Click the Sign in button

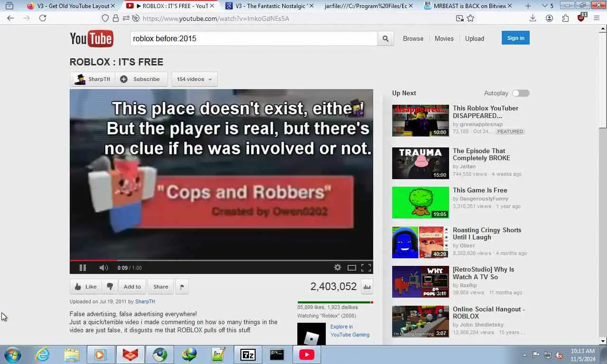[x=515, y=38]
